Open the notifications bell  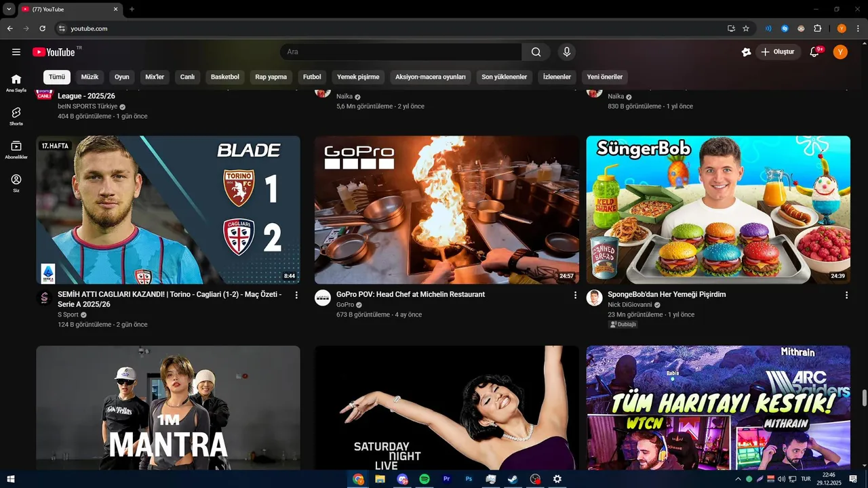815,52
